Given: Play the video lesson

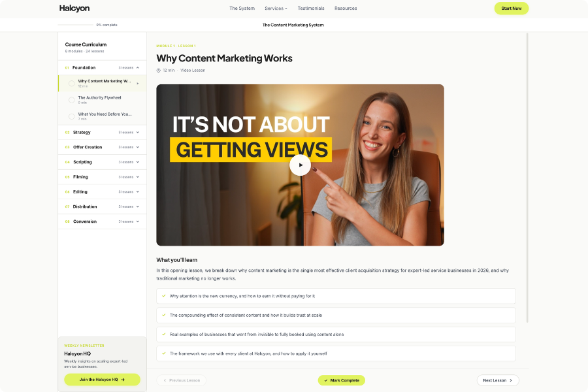Looking at the screenshot, I should tap(300, 165).
